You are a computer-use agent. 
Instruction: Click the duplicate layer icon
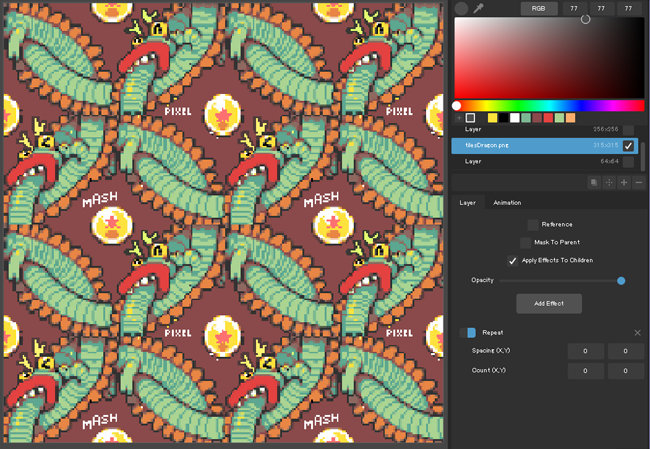tap(594, 182)
